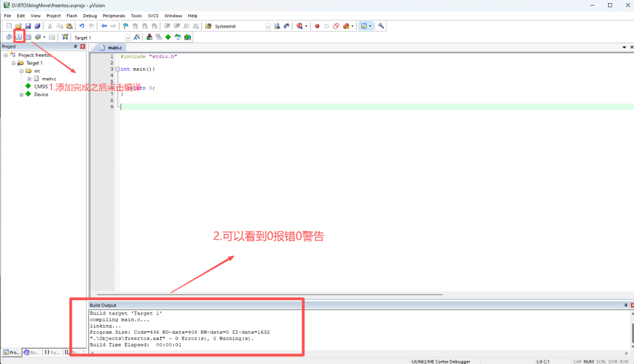Expand the Device tree node
Viewport: 634px width, 364px height.
click(21, 95)
